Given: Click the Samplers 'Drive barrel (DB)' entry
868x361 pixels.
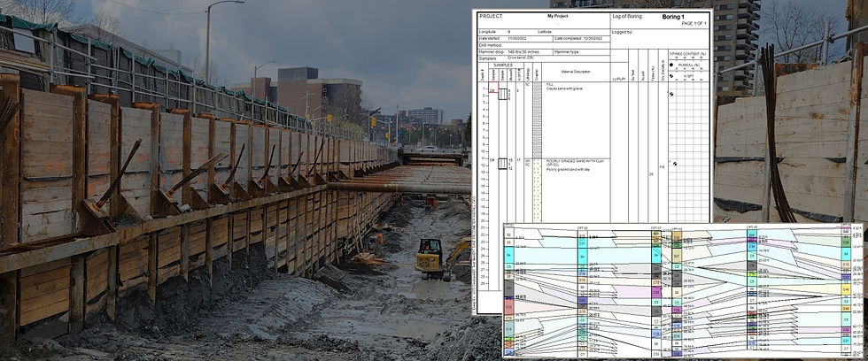Looking at the screenshot, I should (x=521, y=58).
